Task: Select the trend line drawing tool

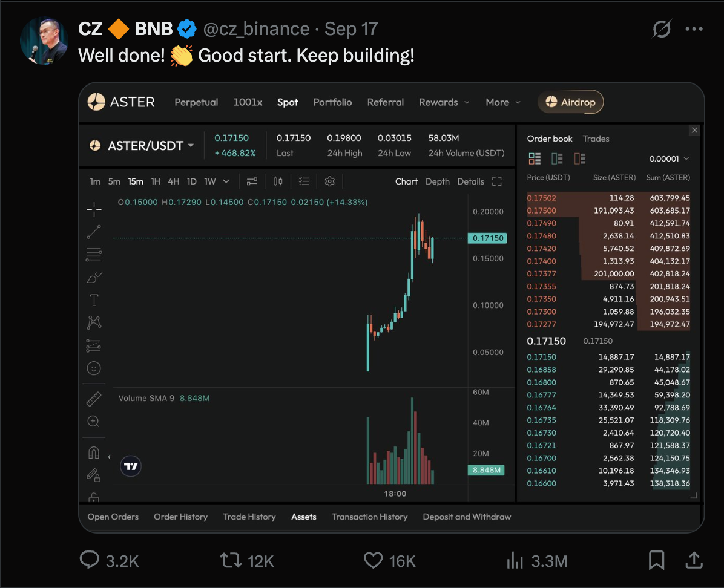Action: [94, 232]
